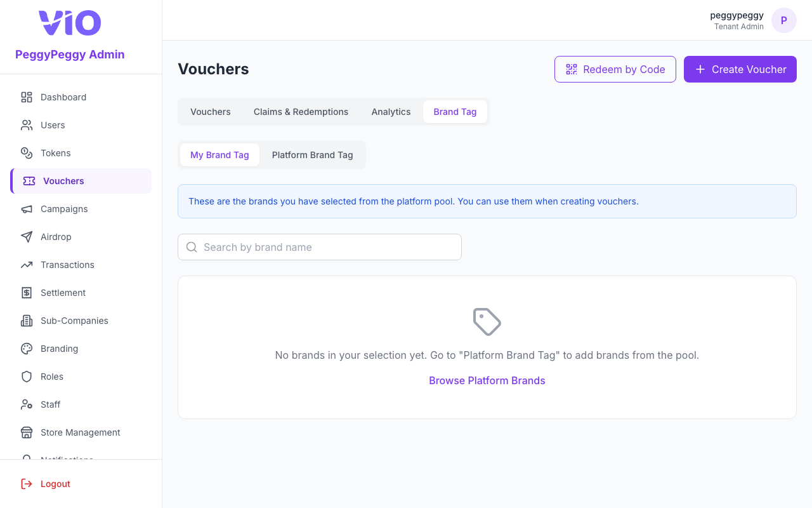Click the peggypeggy profile avatar
This screenshot has height=508, width=812.
[784, 20]
